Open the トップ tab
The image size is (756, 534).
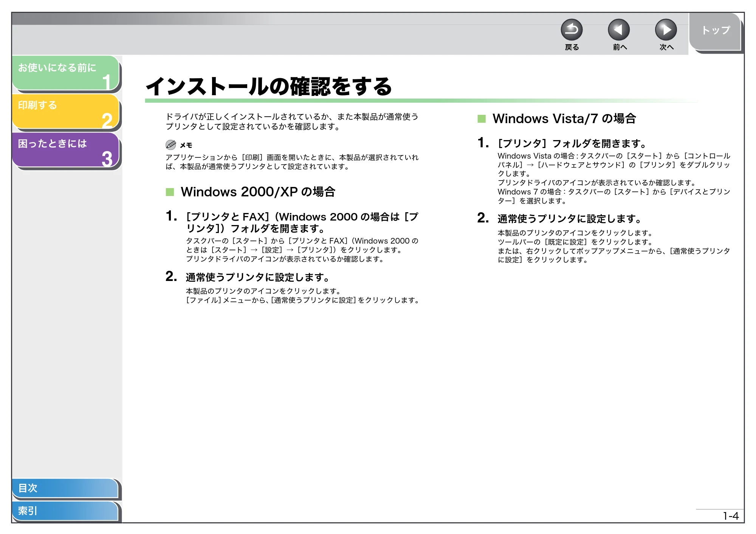(715, 31)
